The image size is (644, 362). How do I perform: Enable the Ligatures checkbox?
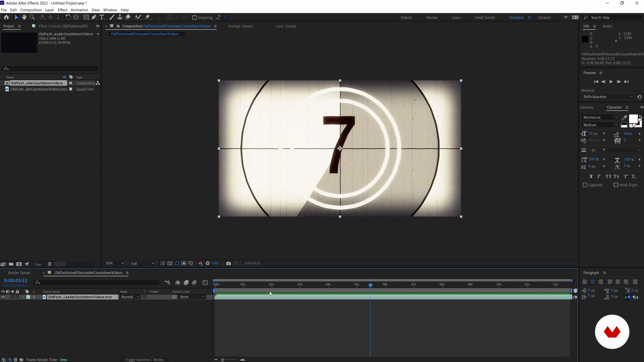tap(585, 185)
